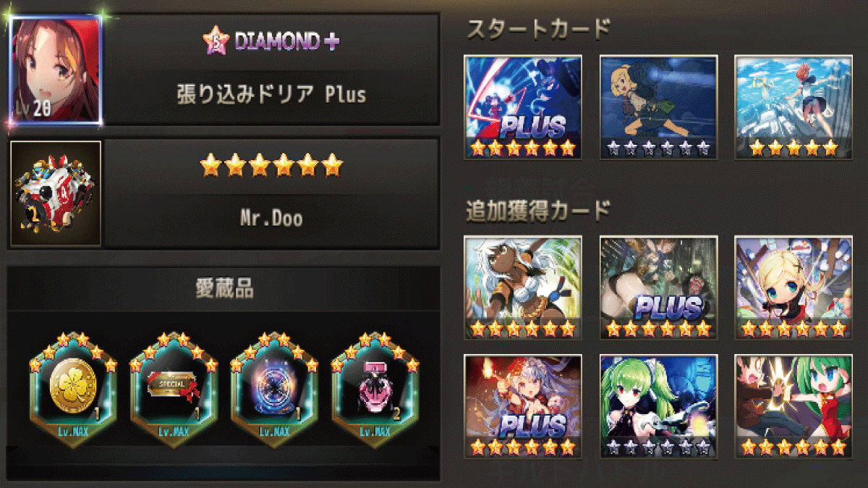Screen dimensions: 868x488
Task: Open the dark alley PLUS card
Action: [658, 287]
